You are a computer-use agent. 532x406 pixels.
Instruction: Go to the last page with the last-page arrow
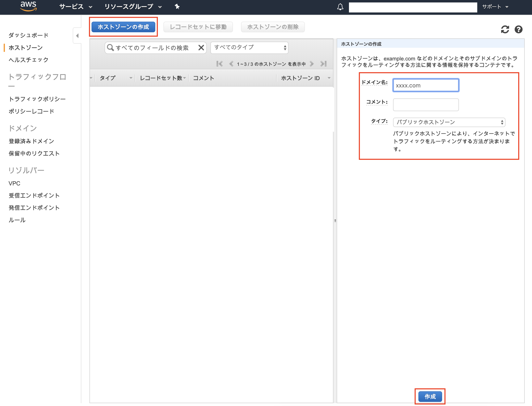point(324,64)
